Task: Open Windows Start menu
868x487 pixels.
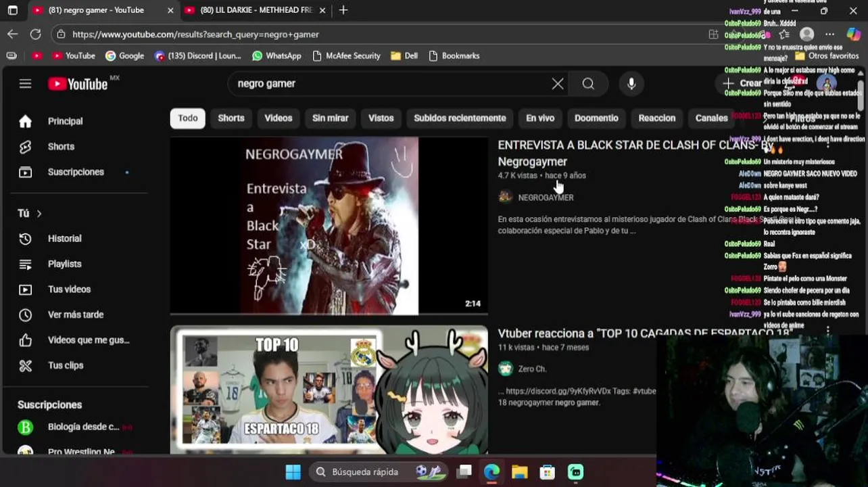Action: (293, 472)
